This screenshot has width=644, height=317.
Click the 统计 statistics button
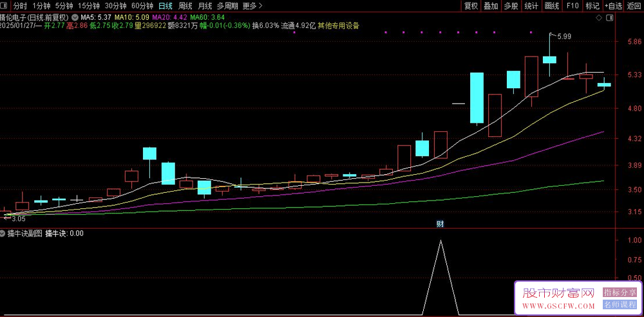click(x=531, y=6)
